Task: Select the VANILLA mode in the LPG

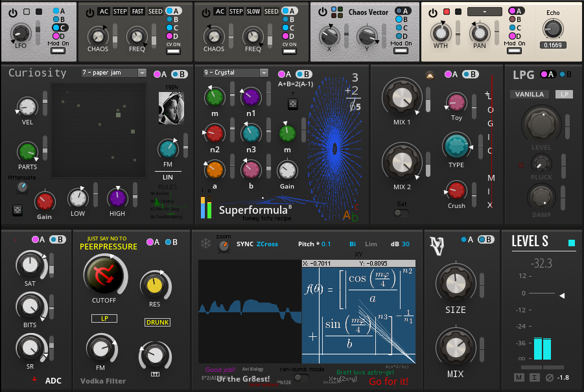Action: pos(530,94)
